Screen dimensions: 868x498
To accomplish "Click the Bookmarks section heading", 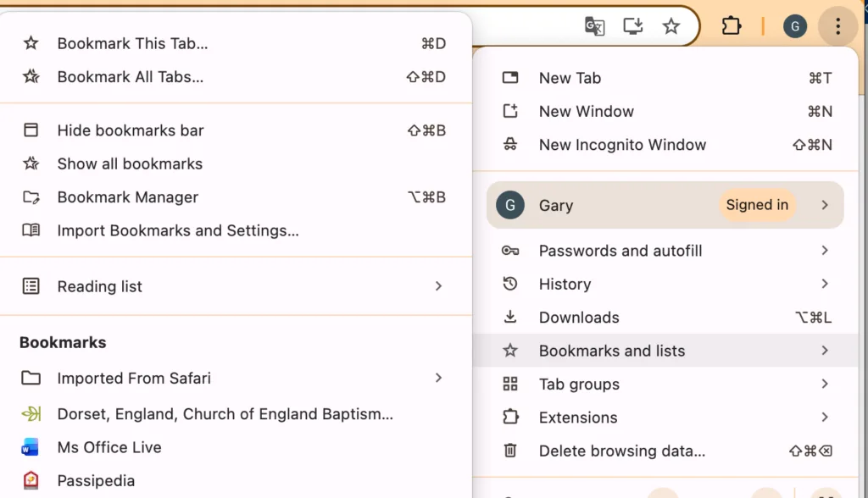I will (x=63, y=342).
